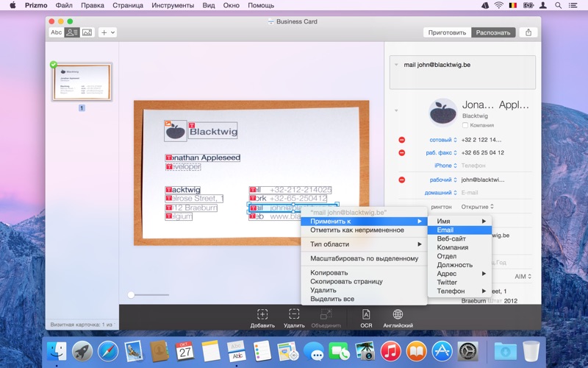This screenshot has width=588, height=368.
Task: Open the plus add-page dropdown
Action: pos(107,32)
